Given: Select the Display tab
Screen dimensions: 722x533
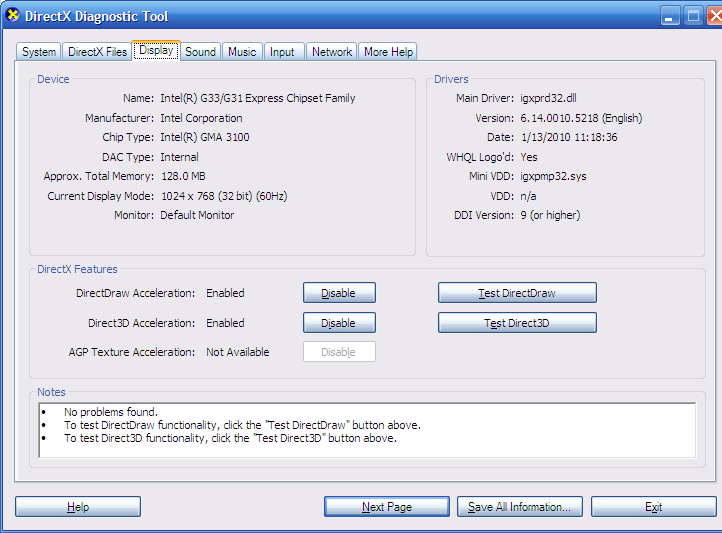Looking at the screenshot, I should point(156,50).
